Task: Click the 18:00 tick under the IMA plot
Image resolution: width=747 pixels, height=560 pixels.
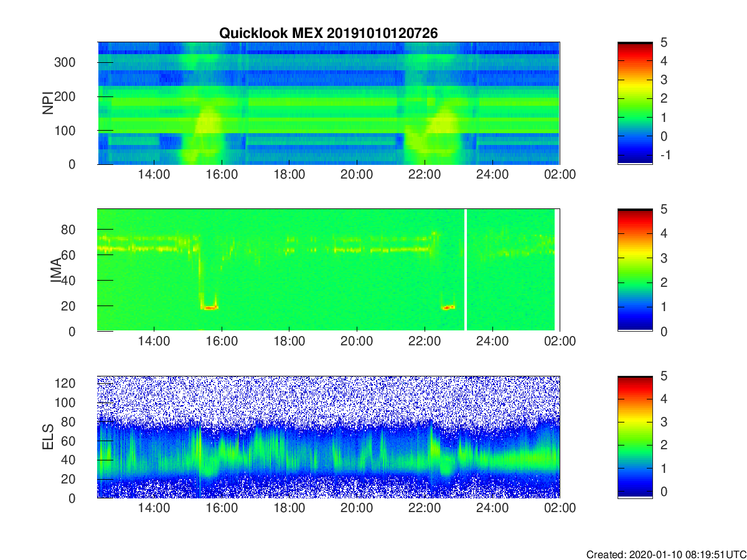Action: click(x=289, y=342)
